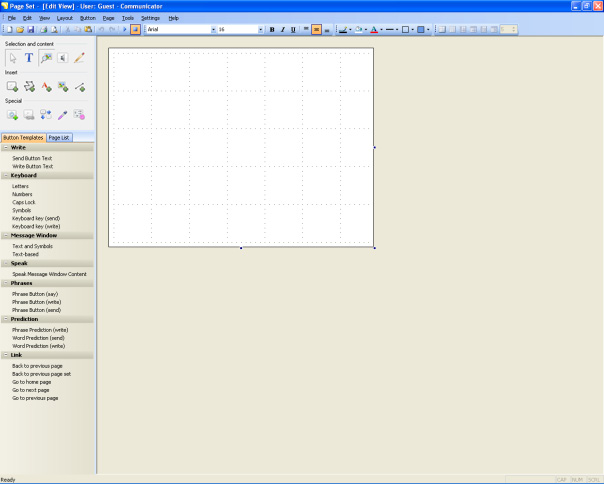Open the font color dropdown arrow
This screenshot has width=604, height=484.
click(381, 29)
